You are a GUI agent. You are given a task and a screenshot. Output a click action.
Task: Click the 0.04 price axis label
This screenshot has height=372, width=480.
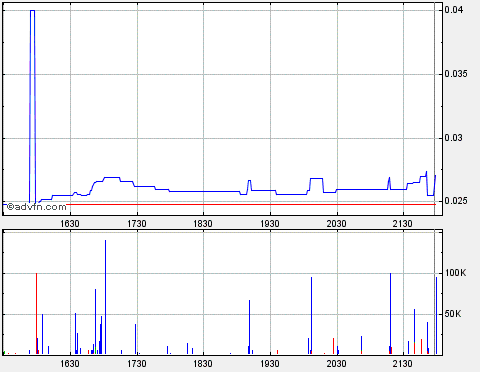(x=454, y=10)
